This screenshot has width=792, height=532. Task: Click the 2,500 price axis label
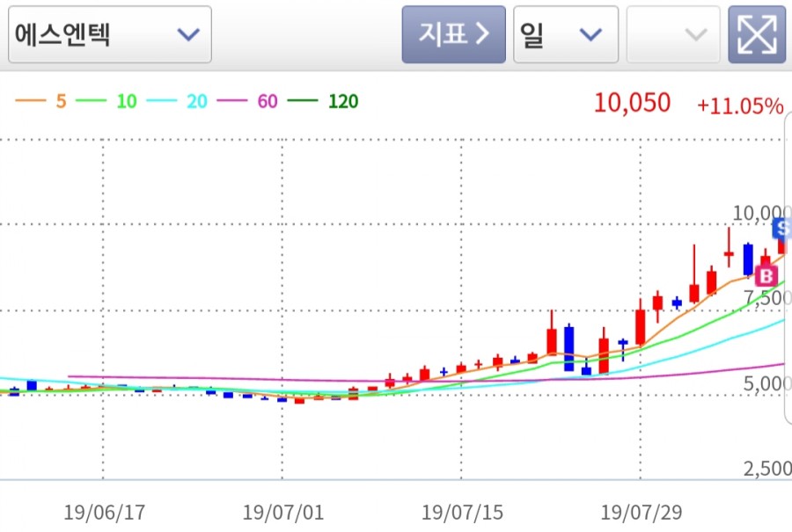767,469
